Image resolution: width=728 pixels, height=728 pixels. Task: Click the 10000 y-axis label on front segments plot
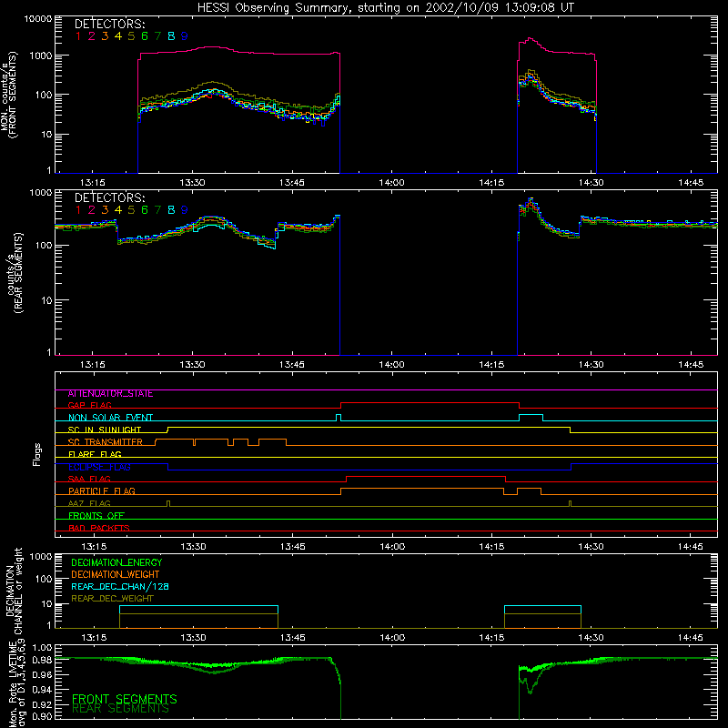38,19
